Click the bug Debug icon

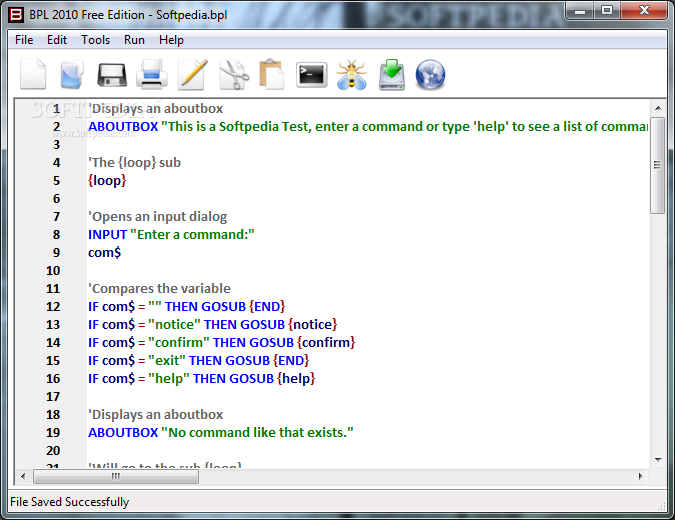pos(352,75)
